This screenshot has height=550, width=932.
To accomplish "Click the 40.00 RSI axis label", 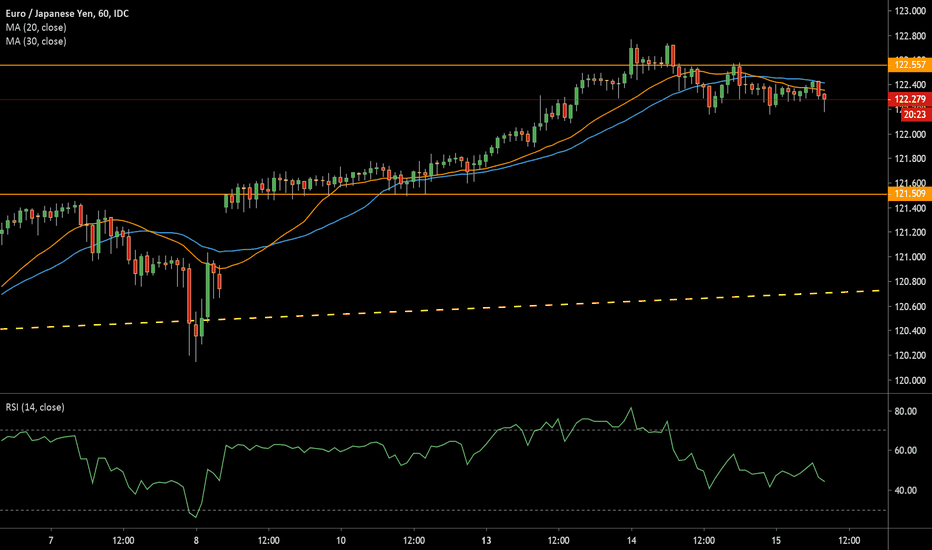I will click(x=906, y=490).
